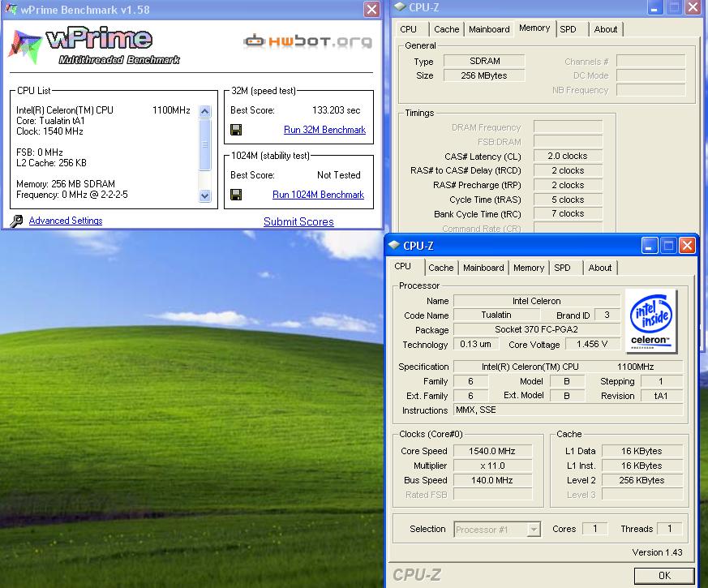Click the CPU List scrollbar thumb
This screenshot has width=708, height=588.
coord(205,144)
